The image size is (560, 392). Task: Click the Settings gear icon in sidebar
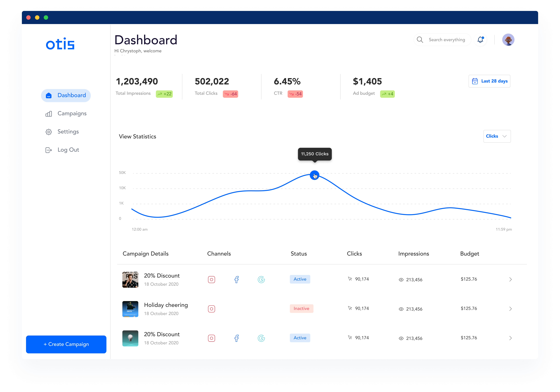pos(49,132)
